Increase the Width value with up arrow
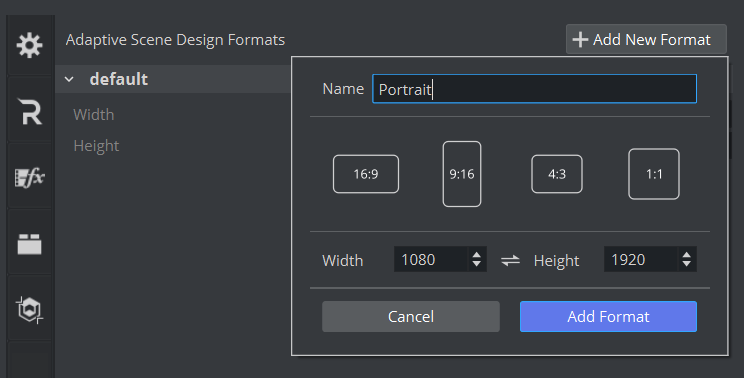Image resolution: width=744 pixels, height=378 pixels. click(477, 255)
